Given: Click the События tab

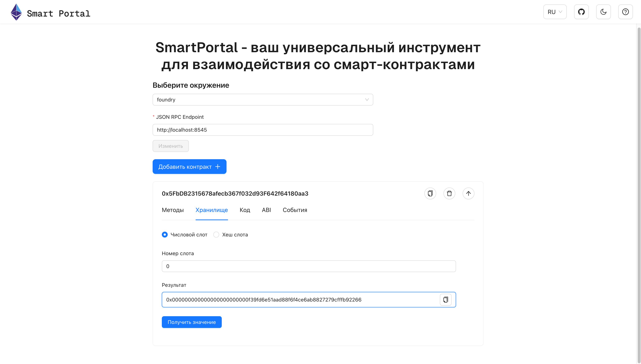Looking at the screenshot, I should click(295, 210).
